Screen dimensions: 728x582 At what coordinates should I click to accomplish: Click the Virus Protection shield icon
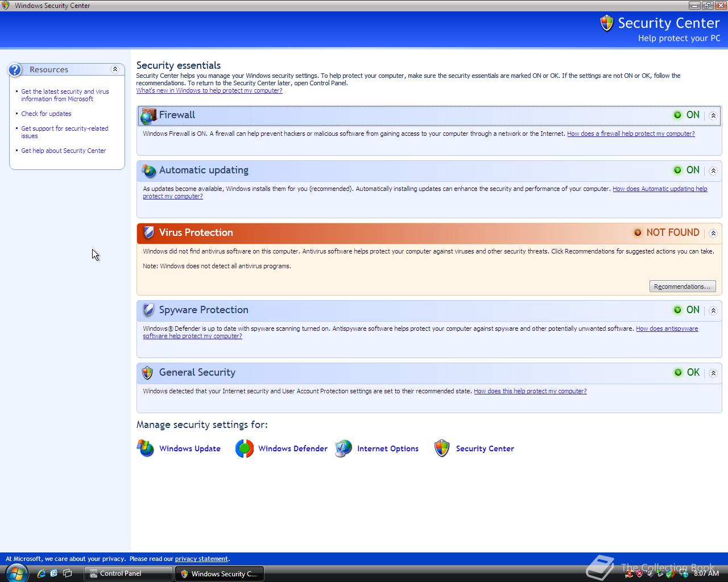pos(148,232)
